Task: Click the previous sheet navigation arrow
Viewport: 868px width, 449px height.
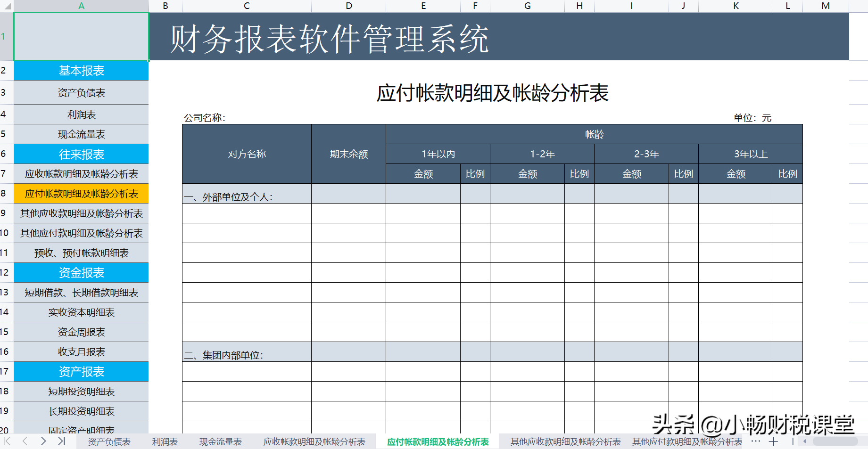Action: click(x=25, y=441)
